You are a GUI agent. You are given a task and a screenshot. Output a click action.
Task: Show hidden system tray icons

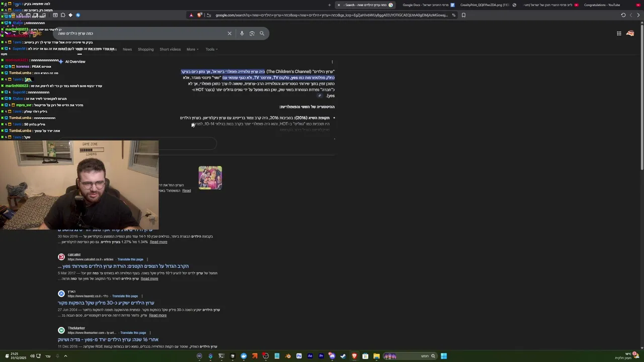coord(65,356)
